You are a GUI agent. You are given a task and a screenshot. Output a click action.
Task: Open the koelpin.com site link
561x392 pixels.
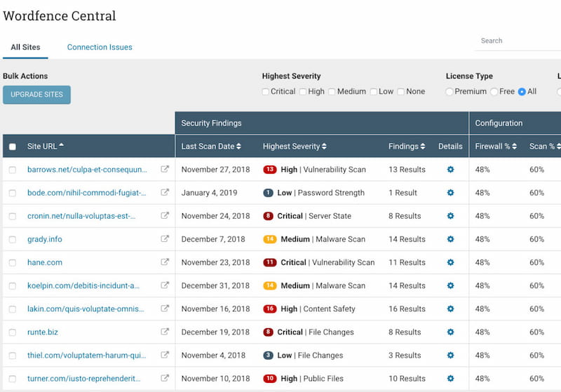[x=83, y=286]
